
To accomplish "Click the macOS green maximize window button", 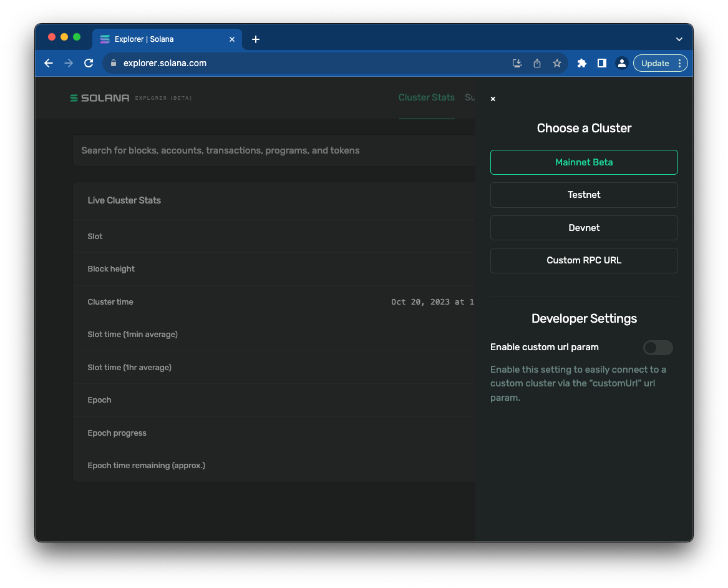I will click(x=77, y=37).
